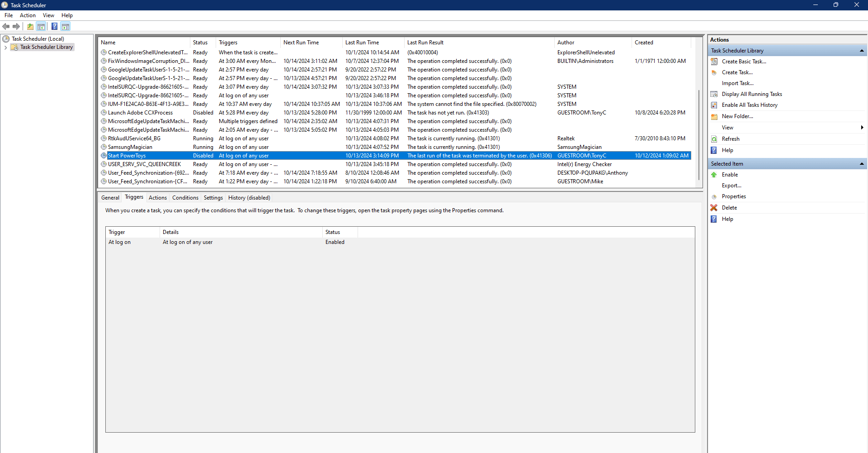
Task: Sort tasks by the Name column header
Action: 144,43
